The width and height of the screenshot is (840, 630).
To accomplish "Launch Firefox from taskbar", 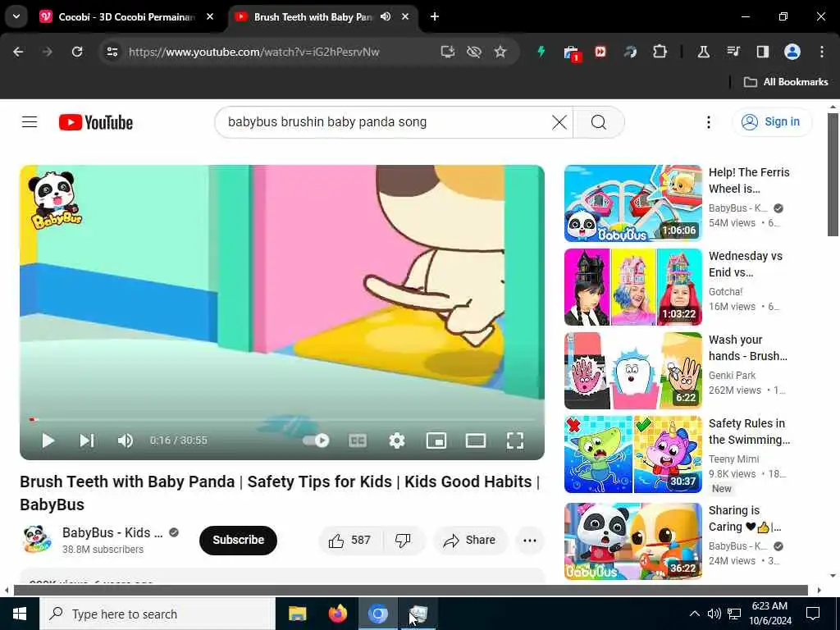I will click(337, 614).
